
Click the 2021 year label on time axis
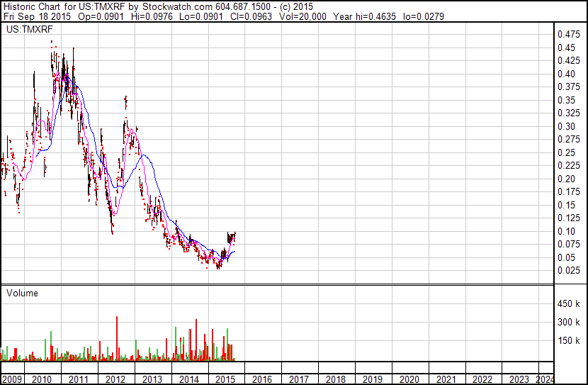446,379
